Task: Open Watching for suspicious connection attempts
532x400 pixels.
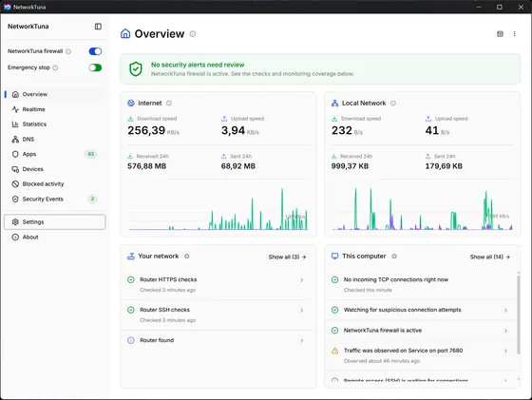Action: 421,310
